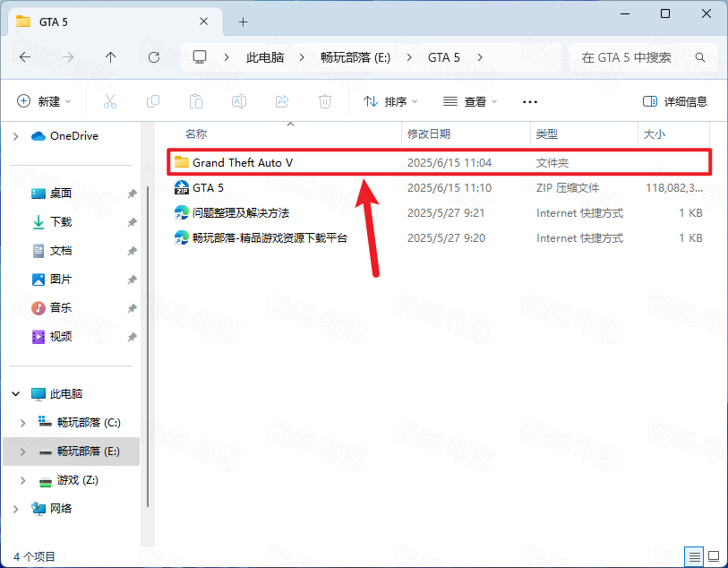Screen dimensions: 728x568
Task: Open the three-dot more options menu
Action: tap(530, 102)
